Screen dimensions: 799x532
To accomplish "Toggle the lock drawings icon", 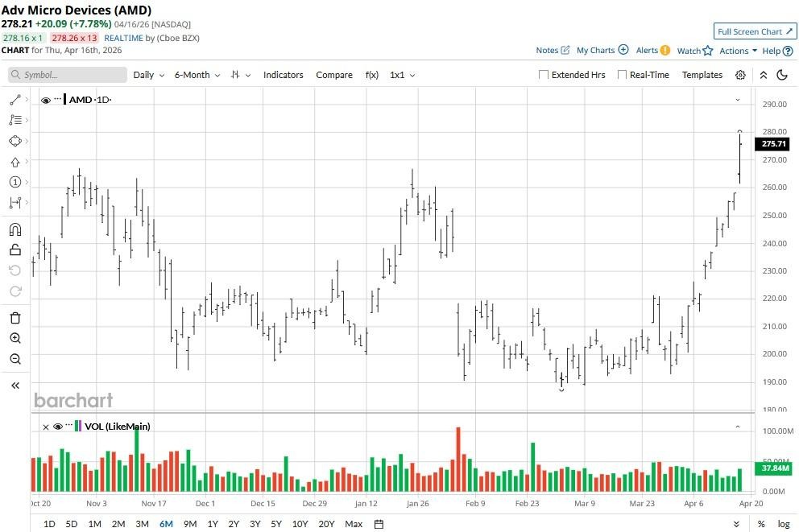I will click(14, 250).
